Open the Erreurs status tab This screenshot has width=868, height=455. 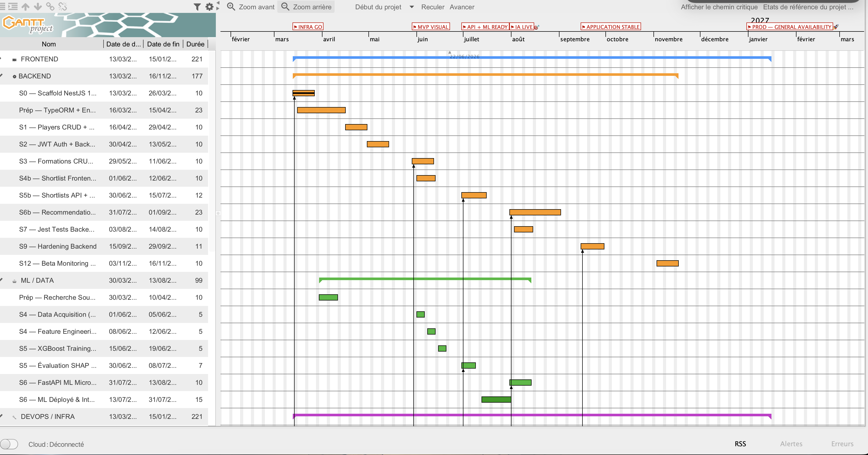click(x=842, y=444)
